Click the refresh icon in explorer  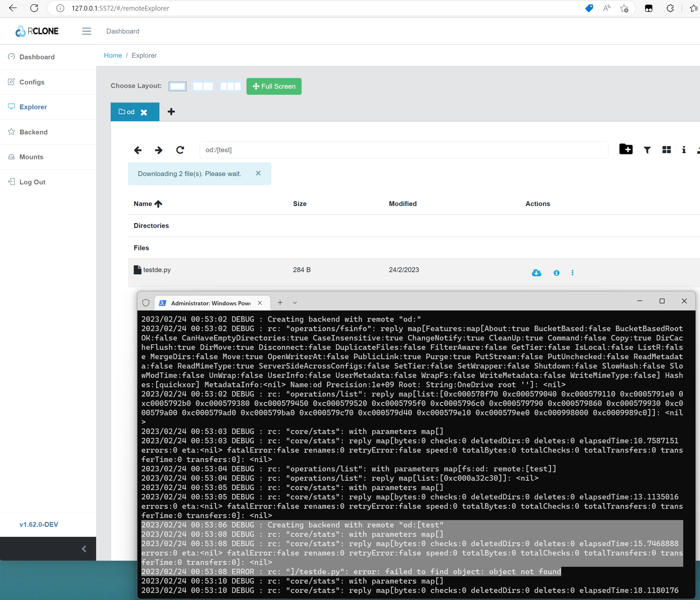(x=180, y=150)
